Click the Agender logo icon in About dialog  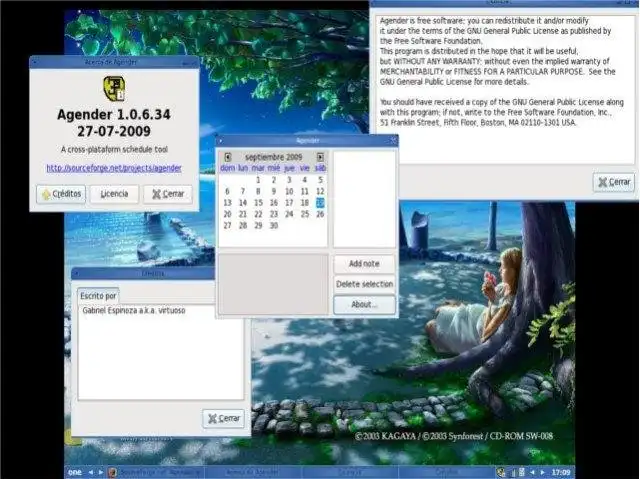pos(114,88)
